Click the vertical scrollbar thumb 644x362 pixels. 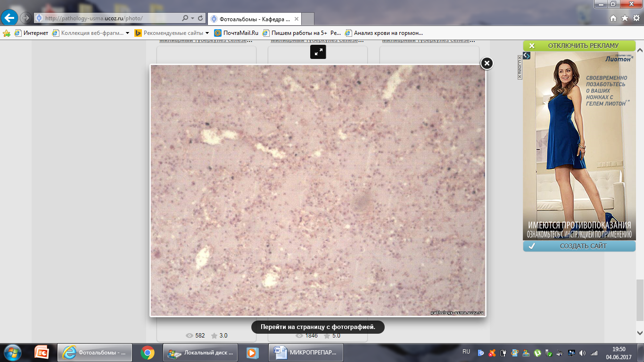[640, 300]
